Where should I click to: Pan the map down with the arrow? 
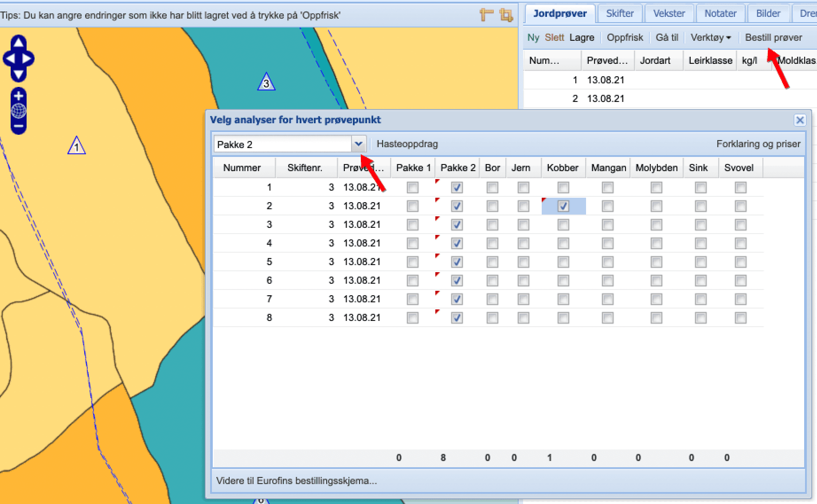coord(18,74)
